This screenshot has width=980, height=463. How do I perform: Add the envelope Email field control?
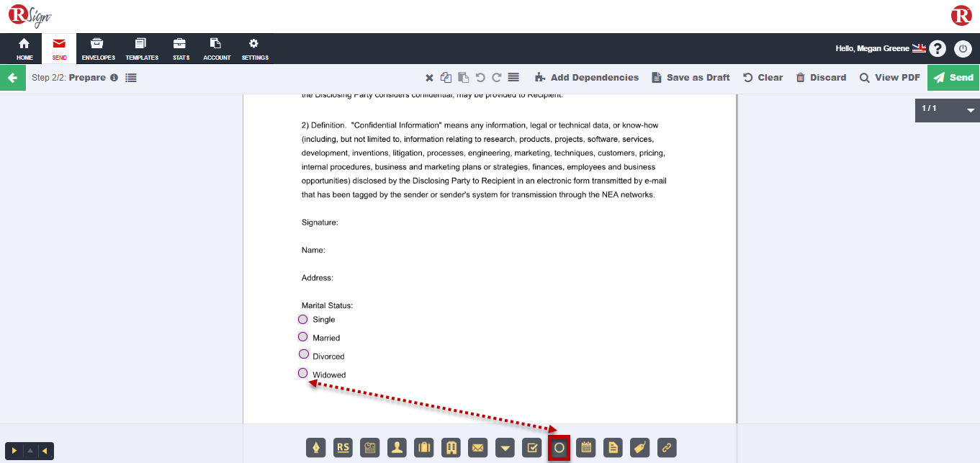tap(477, 448)
